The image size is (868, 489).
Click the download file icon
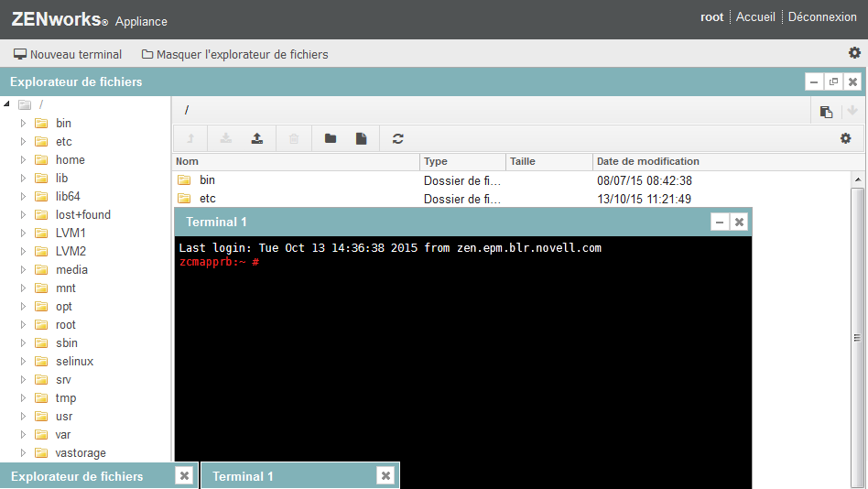[226, 138]
